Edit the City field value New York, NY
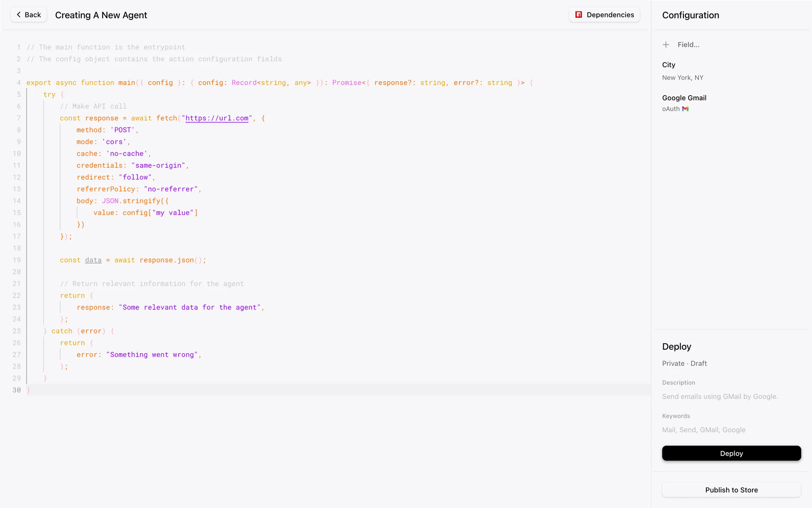 [683, 77]
